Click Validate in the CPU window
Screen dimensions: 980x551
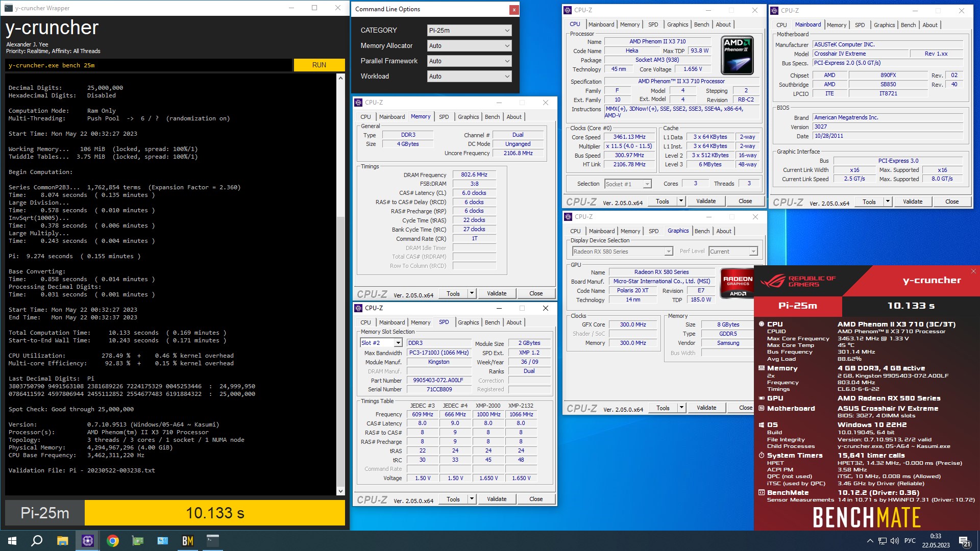pyautogui.click(x=706, y=202)
